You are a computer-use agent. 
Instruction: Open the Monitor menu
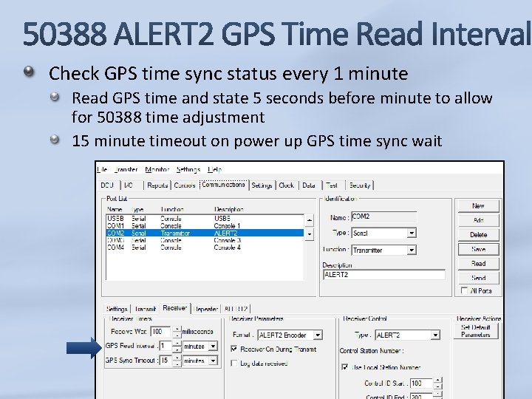[157, 169]
